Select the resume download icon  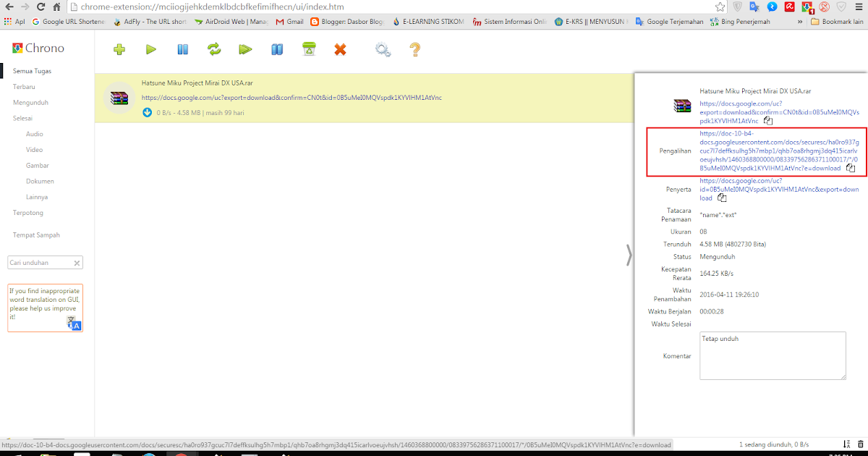click(150, 49)
